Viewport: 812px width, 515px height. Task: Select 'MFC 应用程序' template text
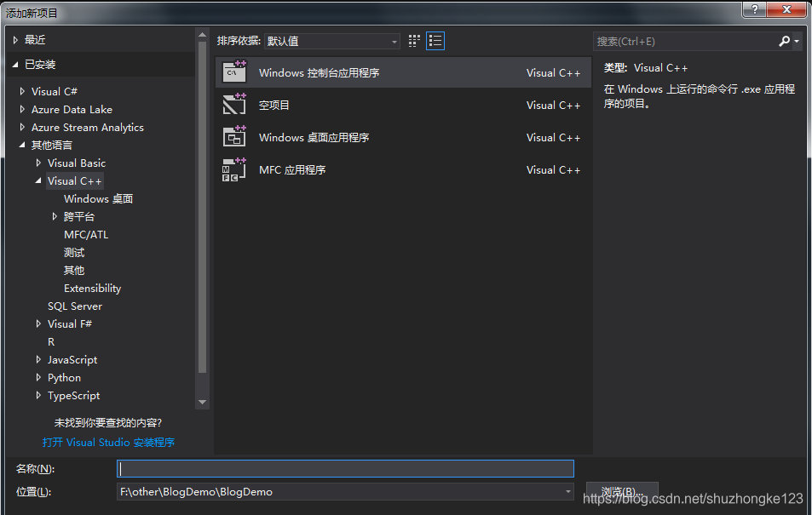pyautogui.click(x=292, y=169)
